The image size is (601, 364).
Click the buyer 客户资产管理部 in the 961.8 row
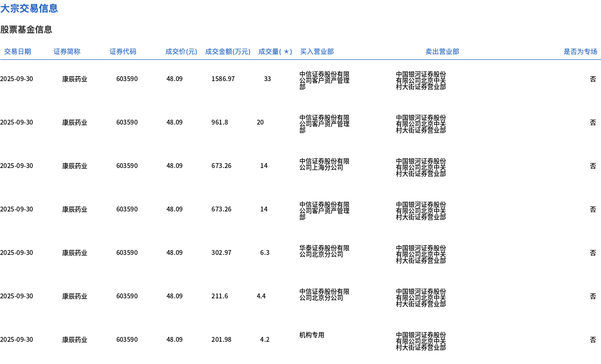(324, 124)
